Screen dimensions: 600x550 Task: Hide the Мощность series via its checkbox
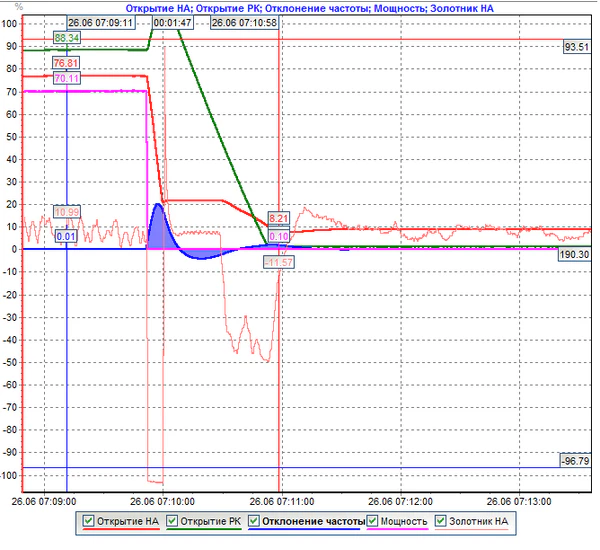(374, 521)
